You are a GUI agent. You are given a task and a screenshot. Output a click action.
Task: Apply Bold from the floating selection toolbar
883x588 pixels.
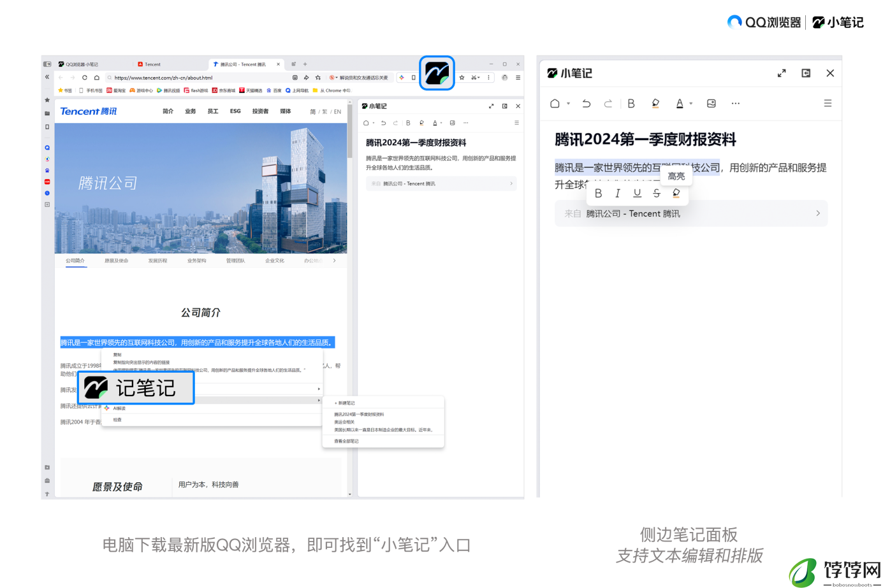(x=598, y=193)
